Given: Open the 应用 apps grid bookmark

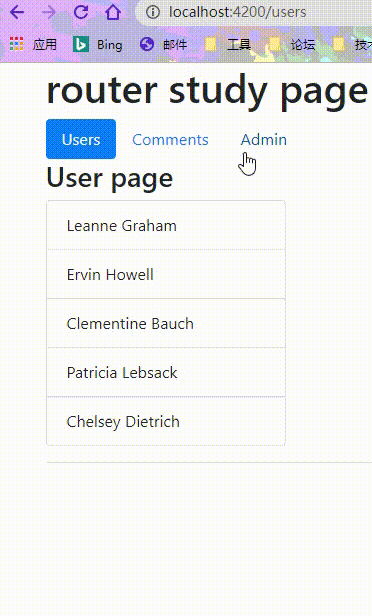Looking at the screenshot, I should pyautogui.click(x=33, y=44).
